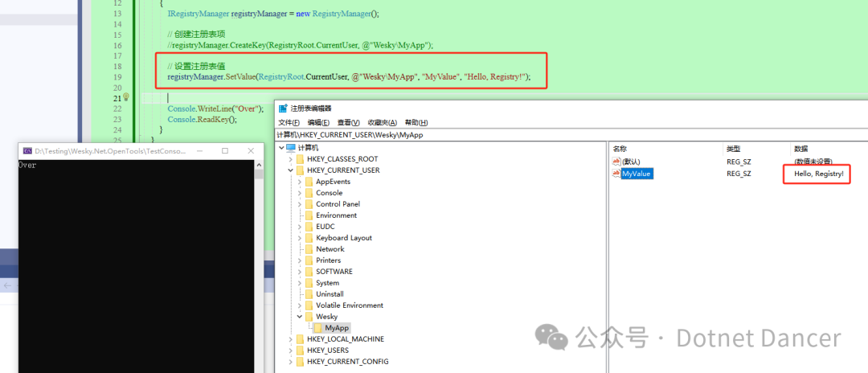
Task: Click the Wesky folder icon
Action: [309, 317]
